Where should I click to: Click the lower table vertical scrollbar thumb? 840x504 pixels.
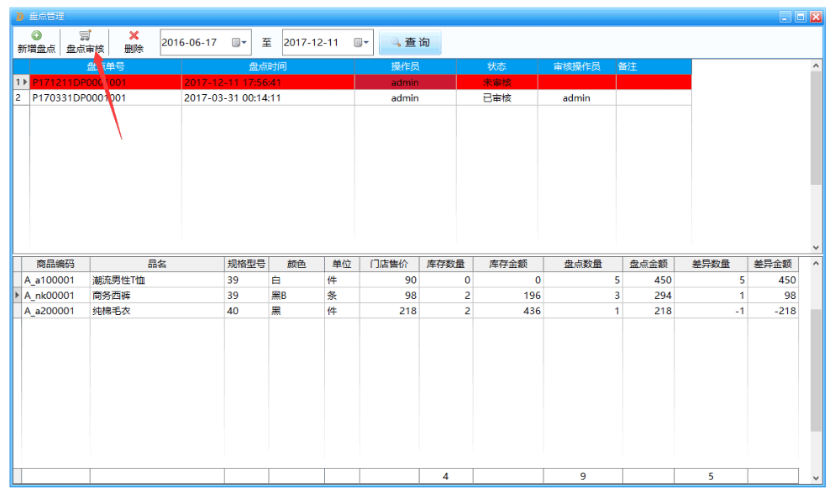[x=816, y=370]
